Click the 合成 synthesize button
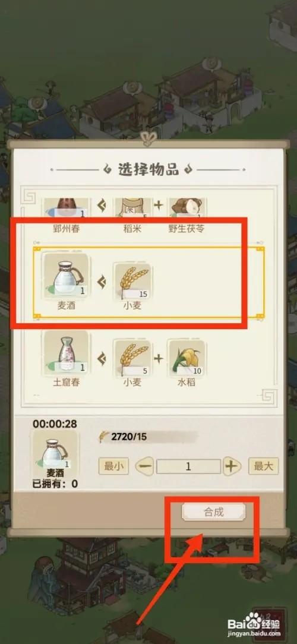Viewport: 297px width, 644px height. (214, 512)
